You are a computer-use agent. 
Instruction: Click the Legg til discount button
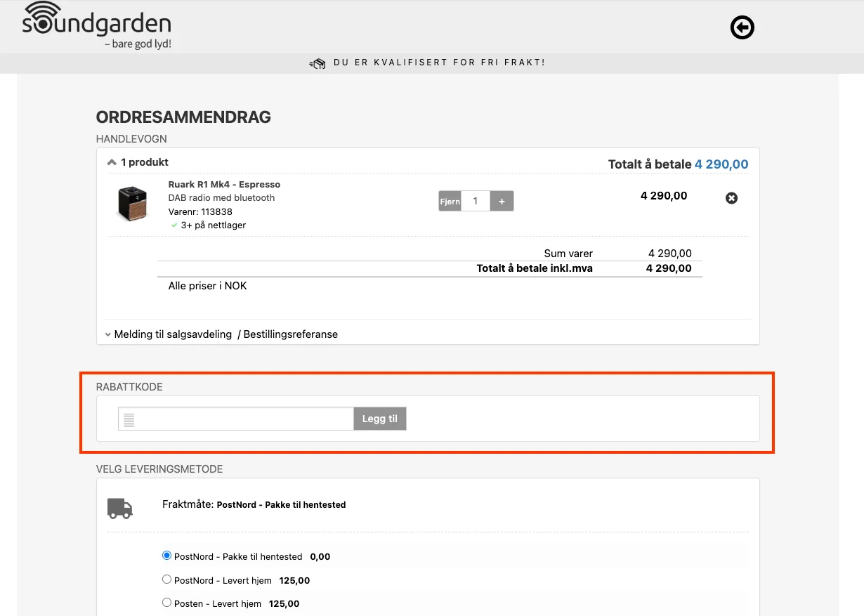point(380,419)
